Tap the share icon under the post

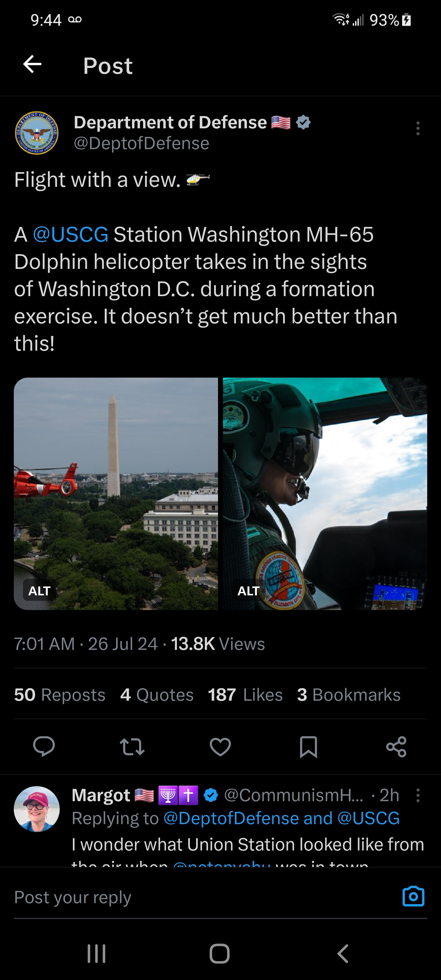tap(396, 746)
